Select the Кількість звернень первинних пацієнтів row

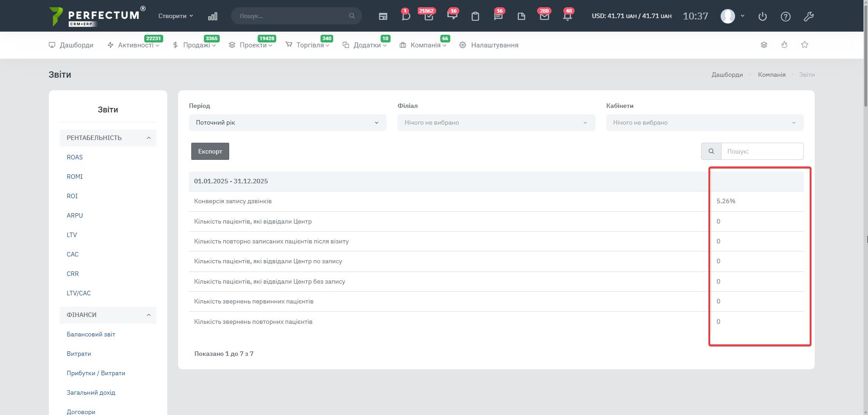(x=496, y=301)
